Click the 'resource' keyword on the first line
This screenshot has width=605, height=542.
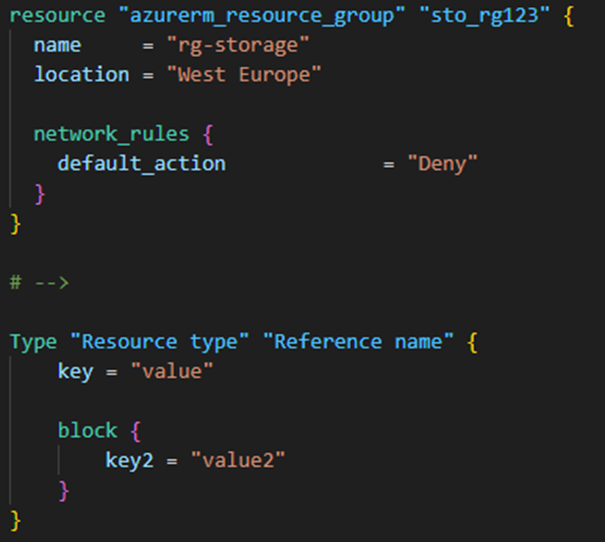(x=57, y=16)
